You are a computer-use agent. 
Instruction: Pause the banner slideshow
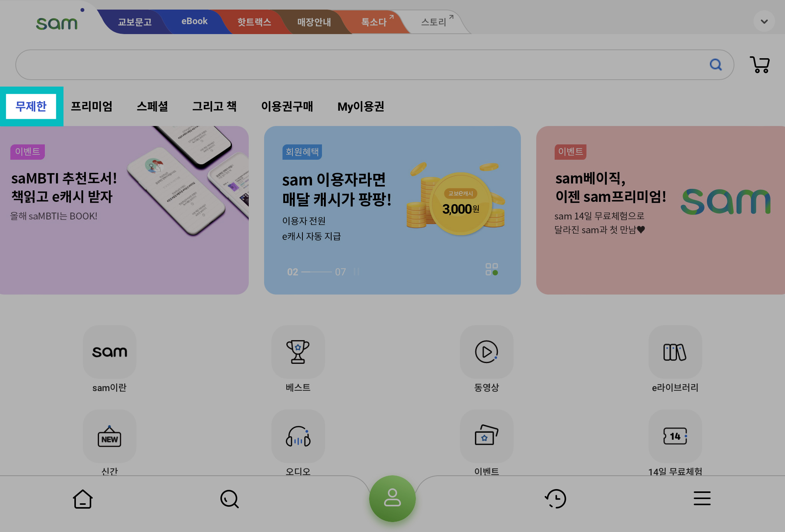coord(356,272)
